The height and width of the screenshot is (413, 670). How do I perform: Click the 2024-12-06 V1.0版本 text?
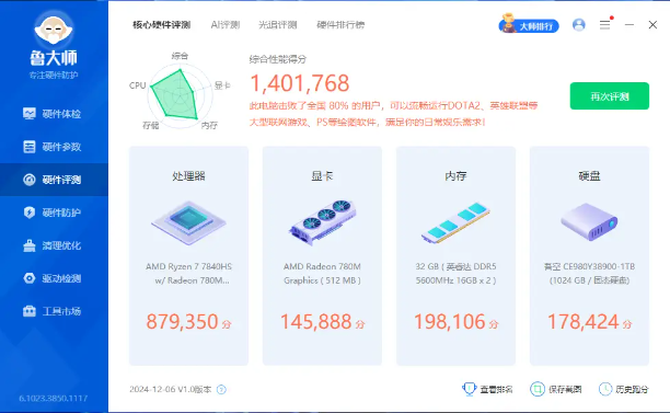(x=170, y=390)
